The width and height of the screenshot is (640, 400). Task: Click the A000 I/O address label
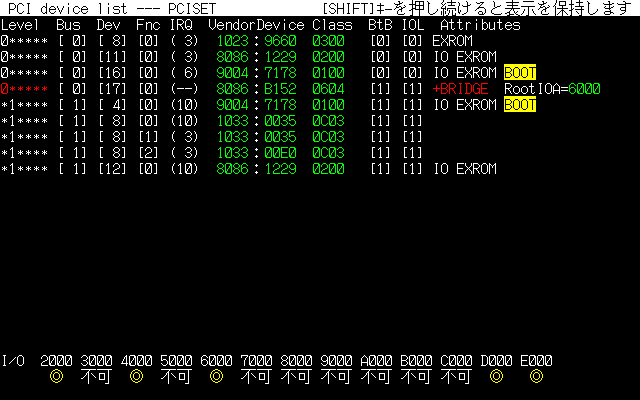coord(376,361)
